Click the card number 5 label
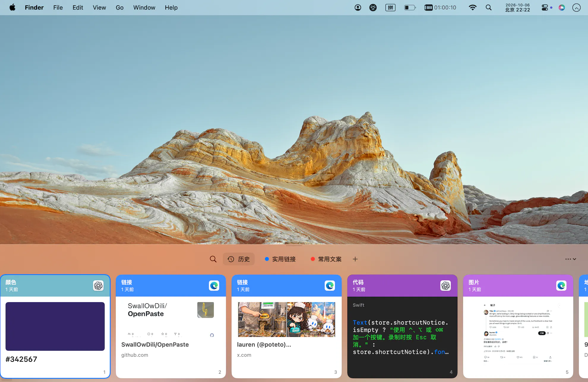Viewport: 588px width, 382px height. (567, 372)
